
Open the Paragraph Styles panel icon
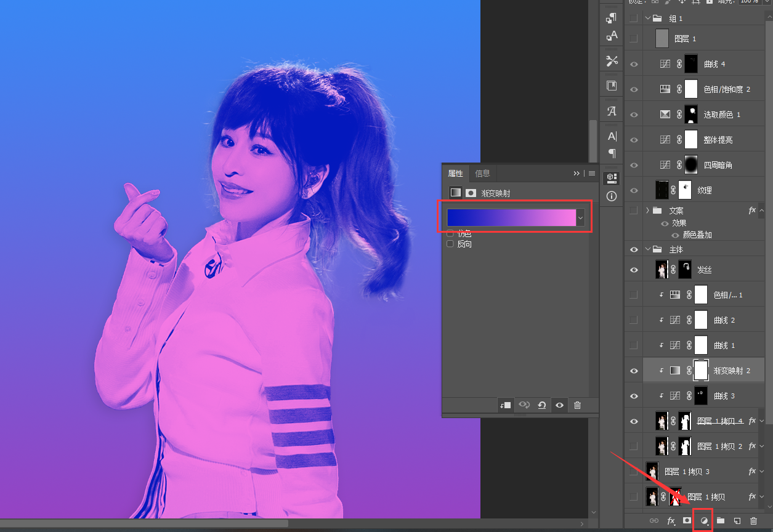(x=612, y=17)
